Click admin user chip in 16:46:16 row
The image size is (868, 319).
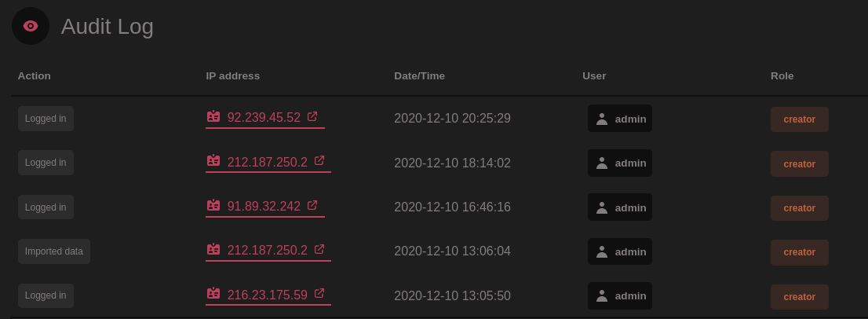[x=620, y=207]
